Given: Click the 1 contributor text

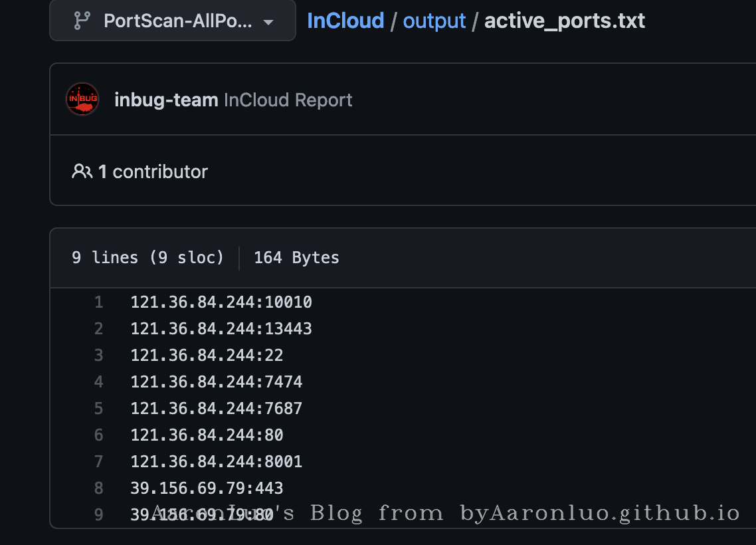Looking at the screenshot, I should [x=153, y=172].
